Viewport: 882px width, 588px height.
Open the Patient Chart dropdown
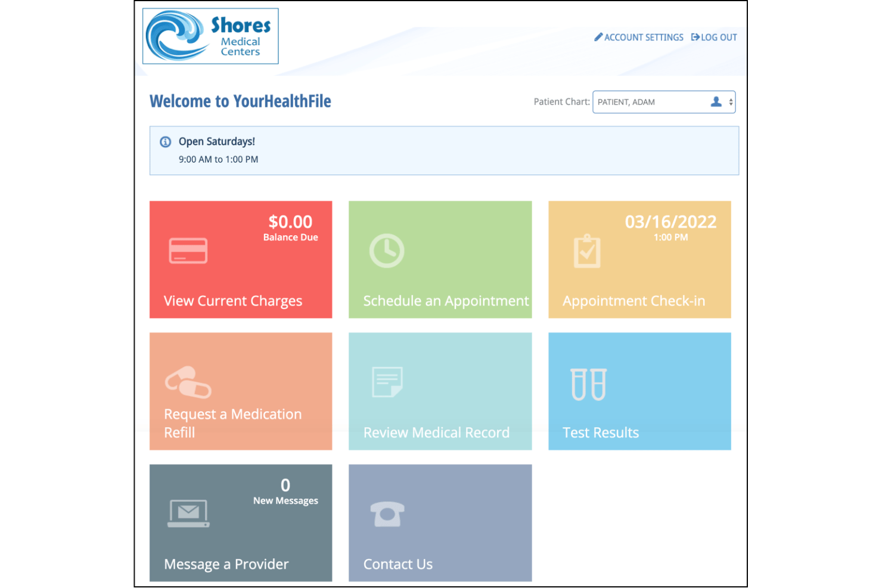point(664,102)
